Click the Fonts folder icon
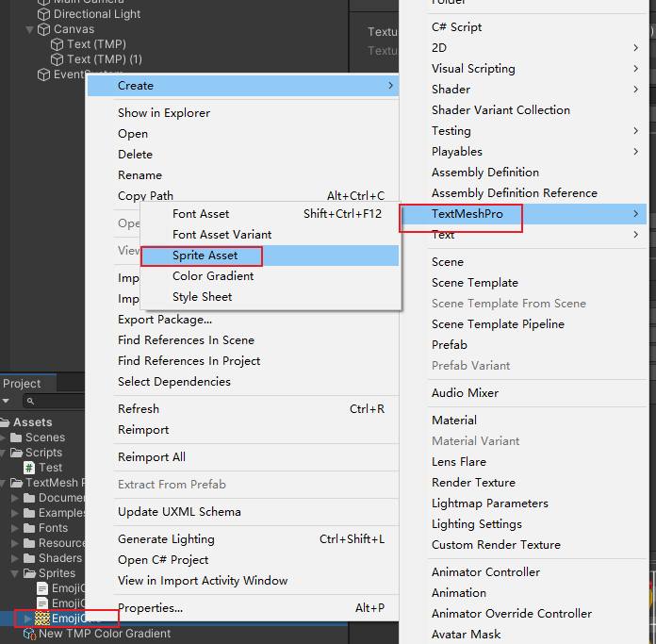This screenshot has width=656, height=644. [29, 528]
